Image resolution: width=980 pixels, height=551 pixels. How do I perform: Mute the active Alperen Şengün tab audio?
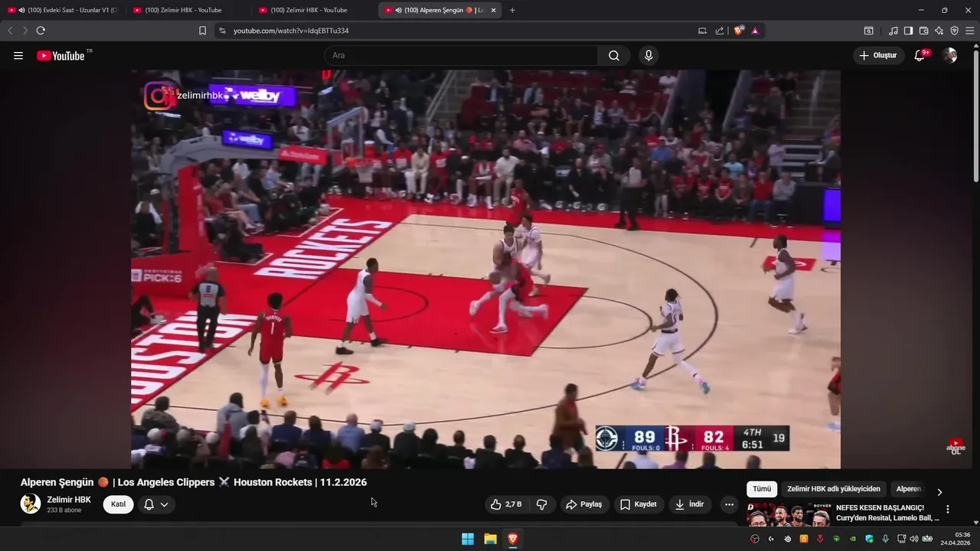399,10
